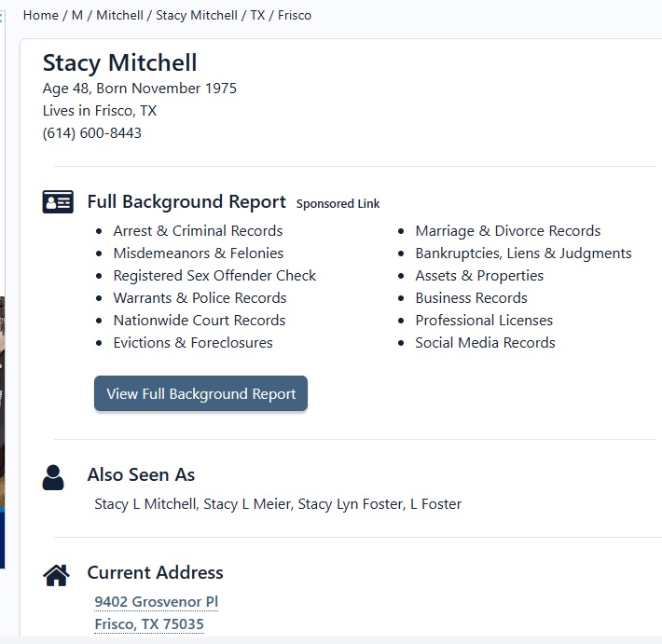The height and width of the screenshot is (644, 662).
Task: Select Stacy Mitchell in the breadcrumb
Action: tap(197, 15)
